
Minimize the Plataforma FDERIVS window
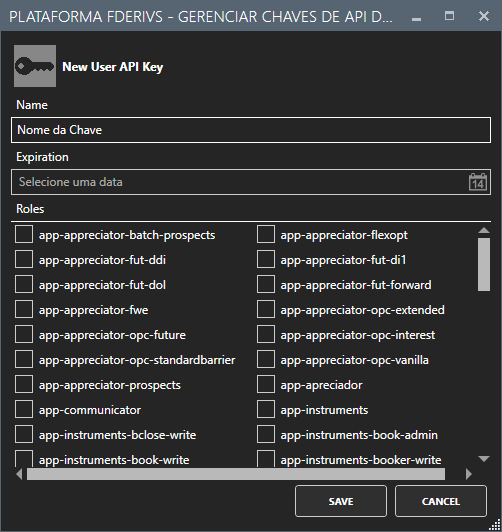(417, 16)
